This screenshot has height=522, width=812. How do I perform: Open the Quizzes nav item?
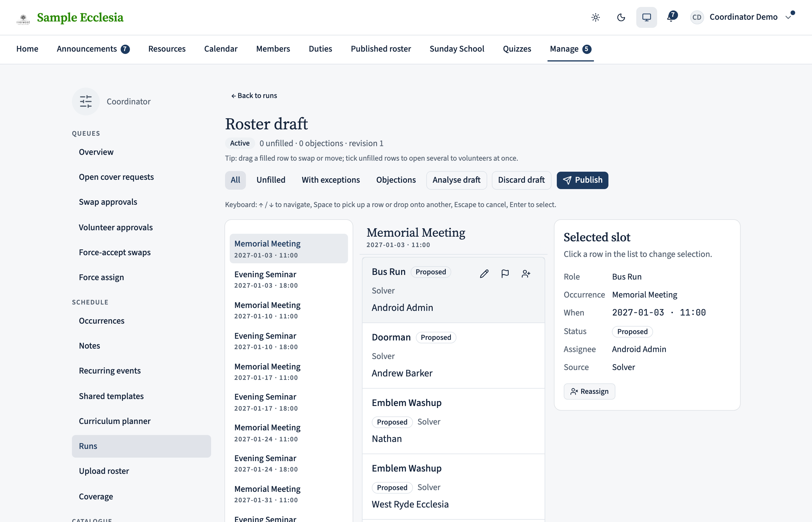tap(517, 49)
